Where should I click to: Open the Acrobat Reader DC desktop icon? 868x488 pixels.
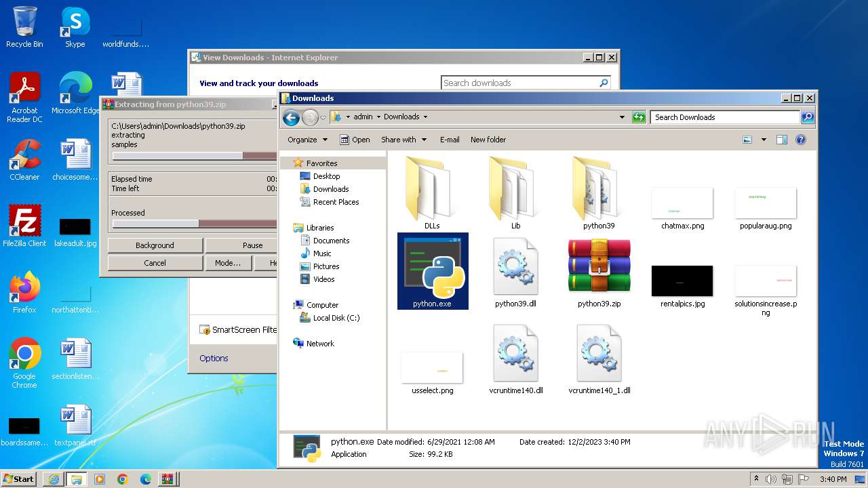pyautogui.click(x=25, y=98)
